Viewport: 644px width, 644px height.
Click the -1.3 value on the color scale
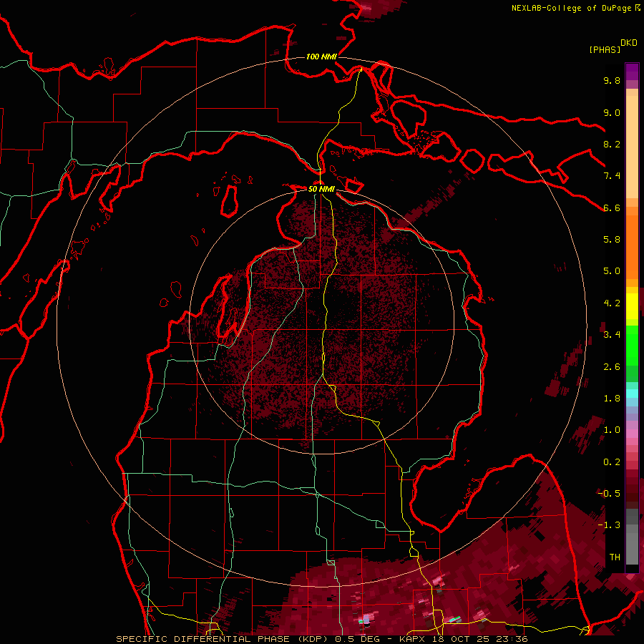click(x=609, y=525)
